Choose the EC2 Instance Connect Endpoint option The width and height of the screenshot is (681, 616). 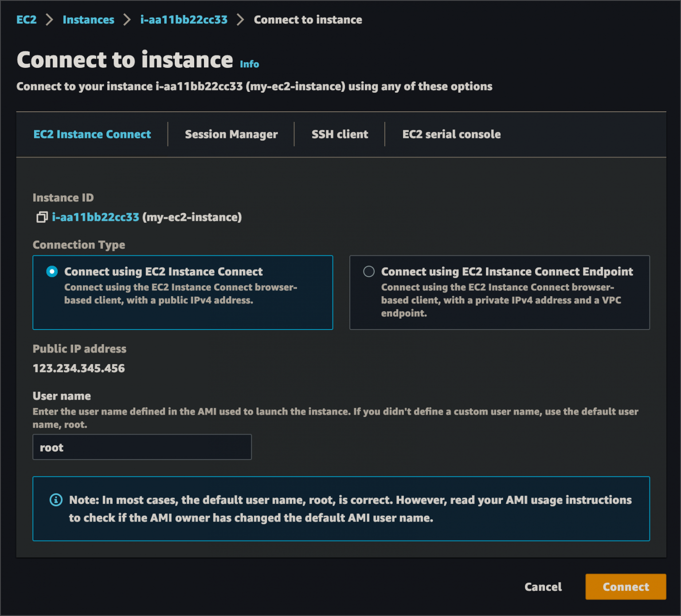(368, 271)
